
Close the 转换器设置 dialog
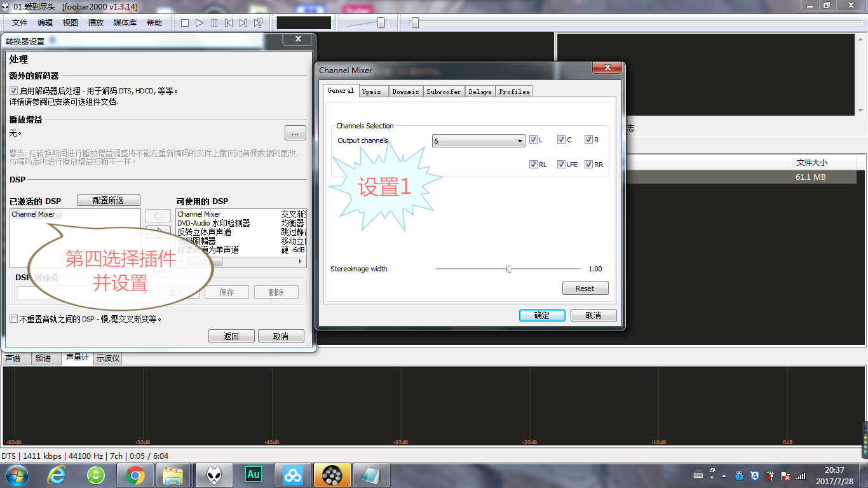298,39
